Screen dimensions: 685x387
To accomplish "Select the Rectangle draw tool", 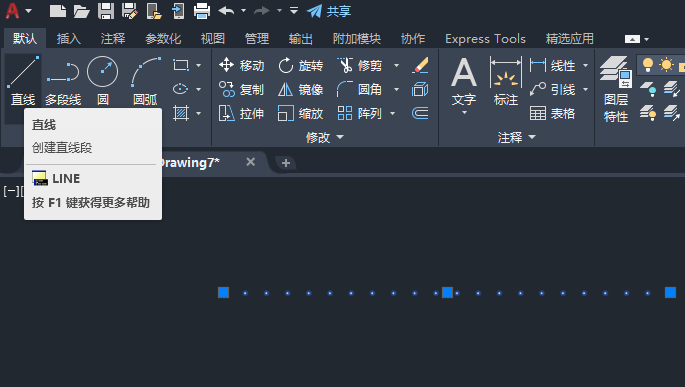I will tap(180, 66).
